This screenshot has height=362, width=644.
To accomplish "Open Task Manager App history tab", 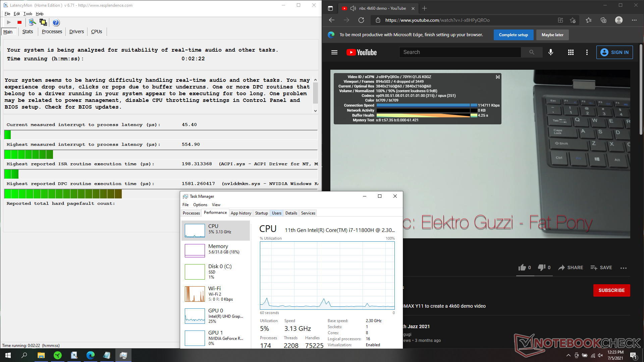I will (x=241, y=213).
